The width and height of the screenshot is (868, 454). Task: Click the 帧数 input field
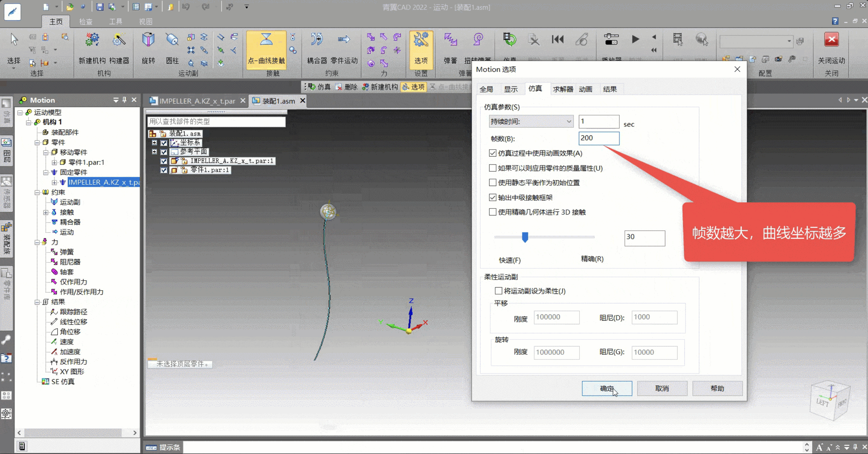[599, 138]
